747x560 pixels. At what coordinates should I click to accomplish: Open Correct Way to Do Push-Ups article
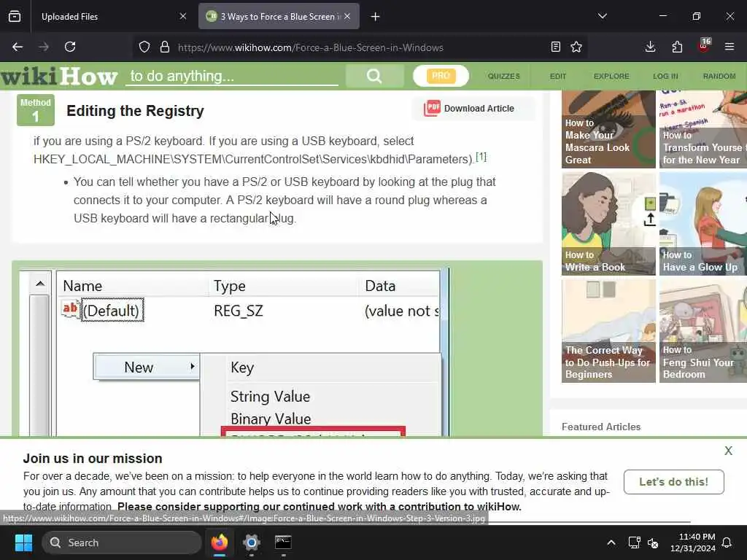(x=608, y=331)
